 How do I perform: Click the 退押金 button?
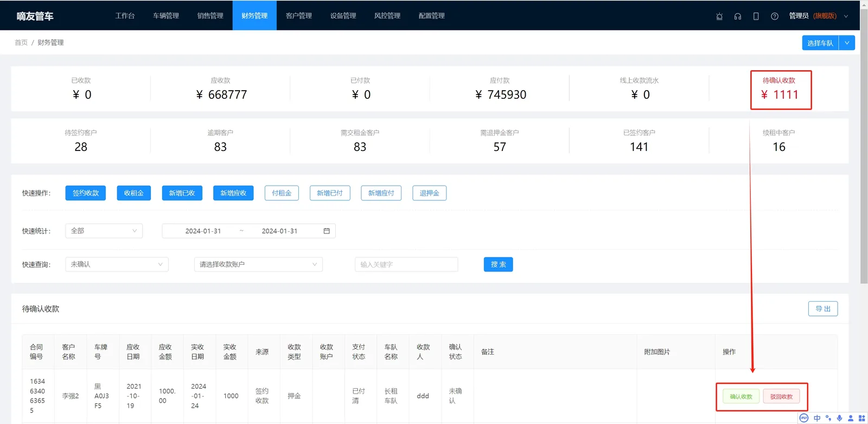pyautogui.click(x=430, y=193)
